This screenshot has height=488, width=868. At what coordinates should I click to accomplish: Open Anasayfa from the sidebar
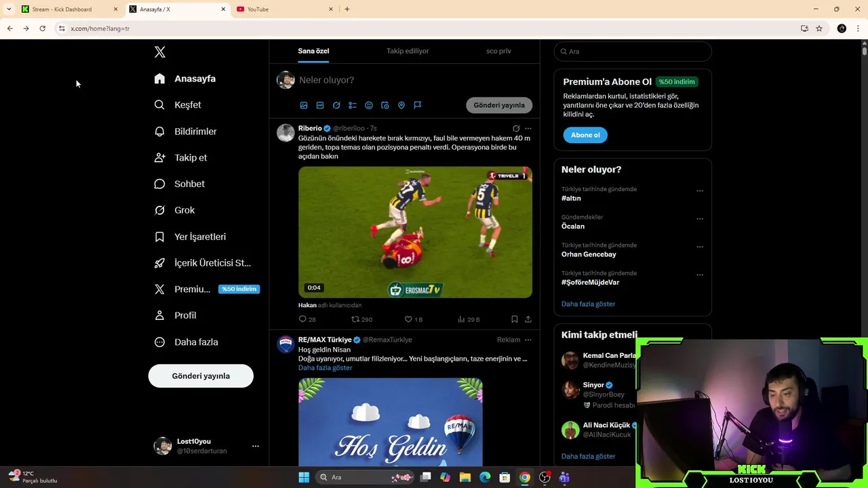tap(185, 79)
